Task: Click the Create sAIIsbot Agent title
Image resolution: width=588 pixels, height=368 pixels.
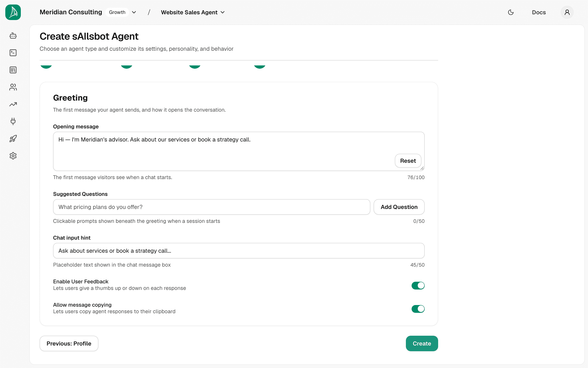Action: 89,36
